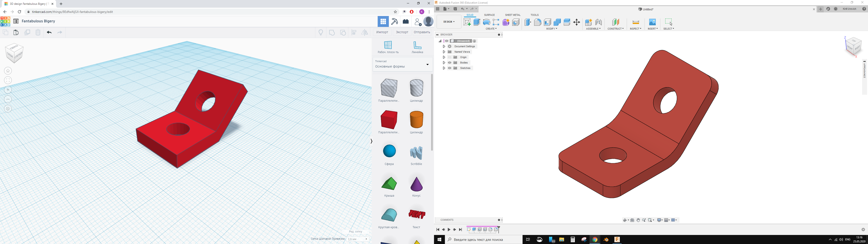Click the Импорт button
The width and height of the screenshot is (868, 244).
coord(382,32)
